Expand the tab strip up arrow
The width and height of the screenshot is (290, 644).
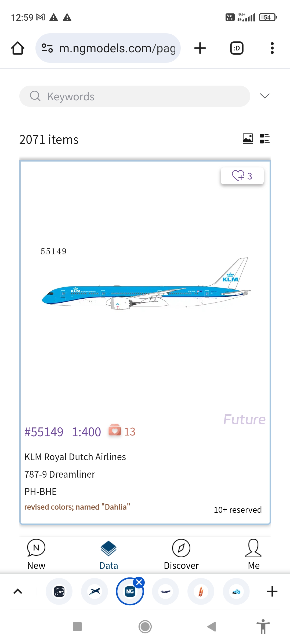[18, 591]
